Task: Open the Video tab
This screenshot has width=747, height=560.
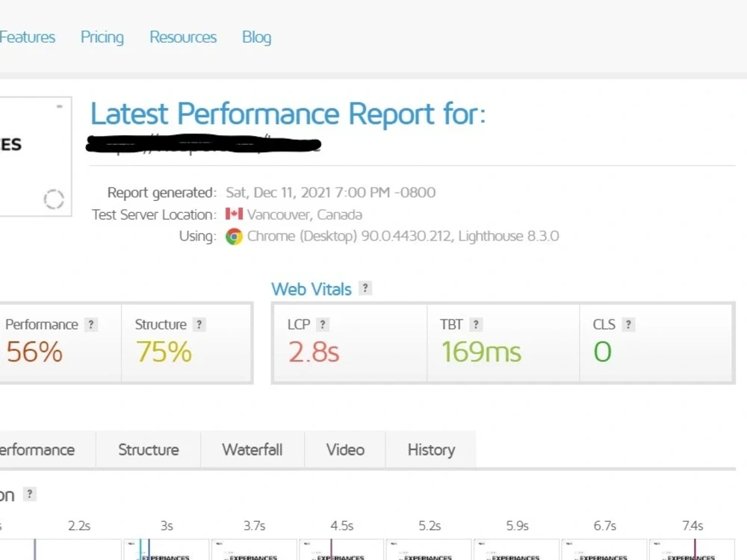Action: coord(345,449)
